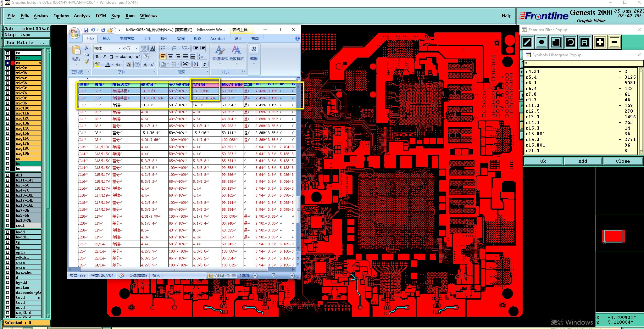Center align text in Word
Screen dimensions: 644x329
[x=170, y=56]
